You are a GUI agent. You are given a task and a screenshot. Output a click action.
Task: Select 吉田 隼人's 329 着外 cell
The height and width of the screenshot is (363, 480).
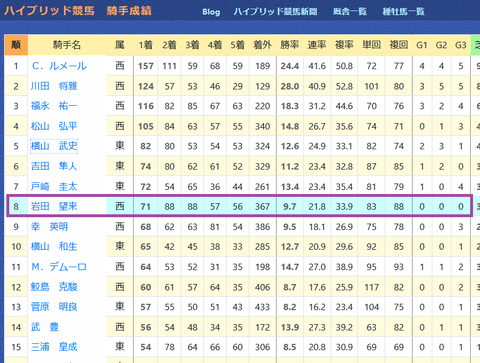coord(263,166)
